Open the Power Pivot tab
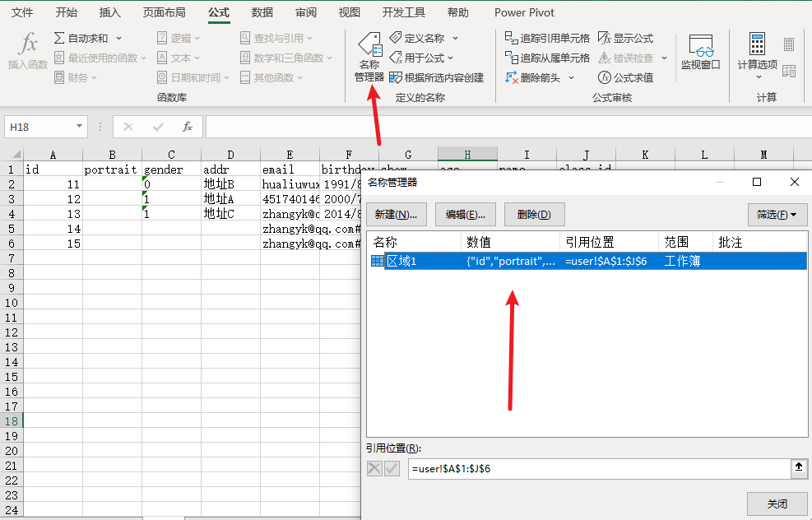This screenshot has width=812, height=520. point(524,12)
